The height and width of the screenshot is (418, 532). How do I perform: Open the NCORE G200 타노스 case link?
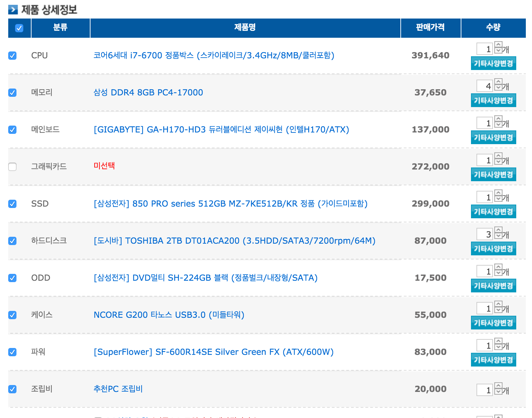(x=169, y=315)
